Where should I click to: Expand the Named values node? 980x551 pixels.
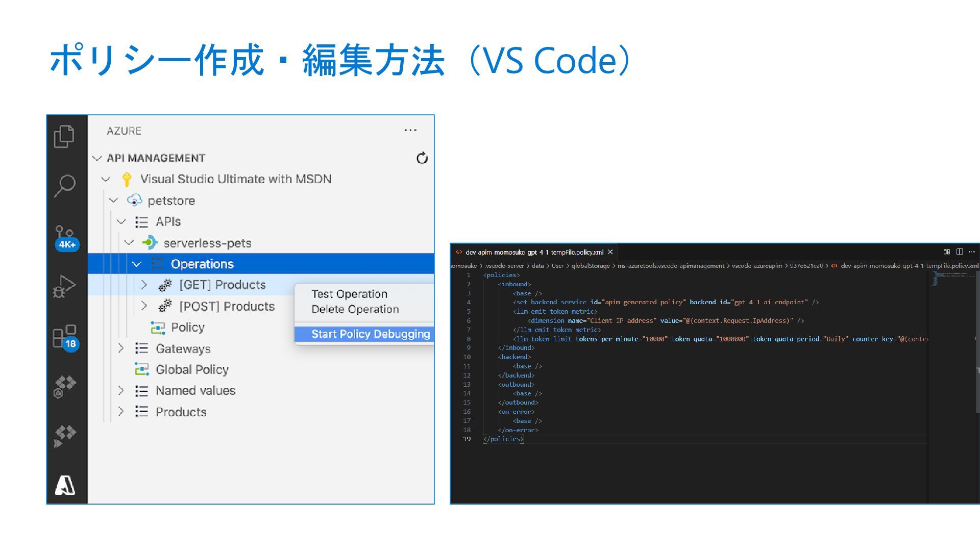(x=121, y=391)
